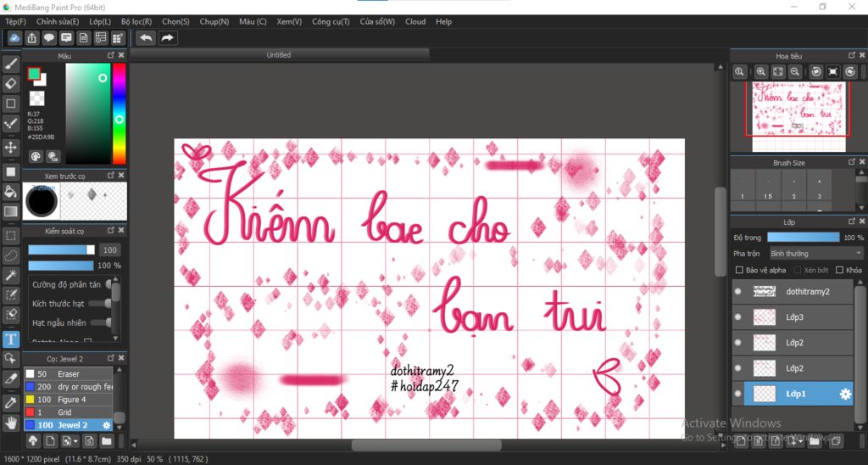Zoom out on the Navigator panel
Image resolution: width=868 pixels, height=465 pixels.
click(x=795, y=71)
